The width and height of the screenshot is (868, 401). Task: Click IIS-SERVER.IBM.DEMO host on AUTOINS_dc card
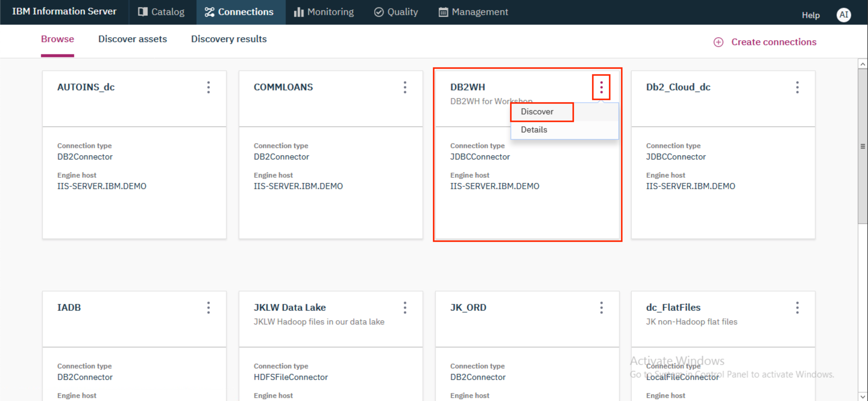click(102, 186)
